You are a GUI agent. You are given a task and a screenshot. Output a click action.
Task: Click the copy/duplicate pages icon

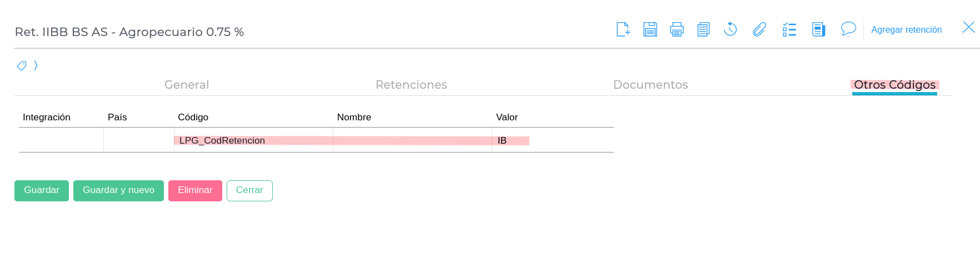coord(703,29)
